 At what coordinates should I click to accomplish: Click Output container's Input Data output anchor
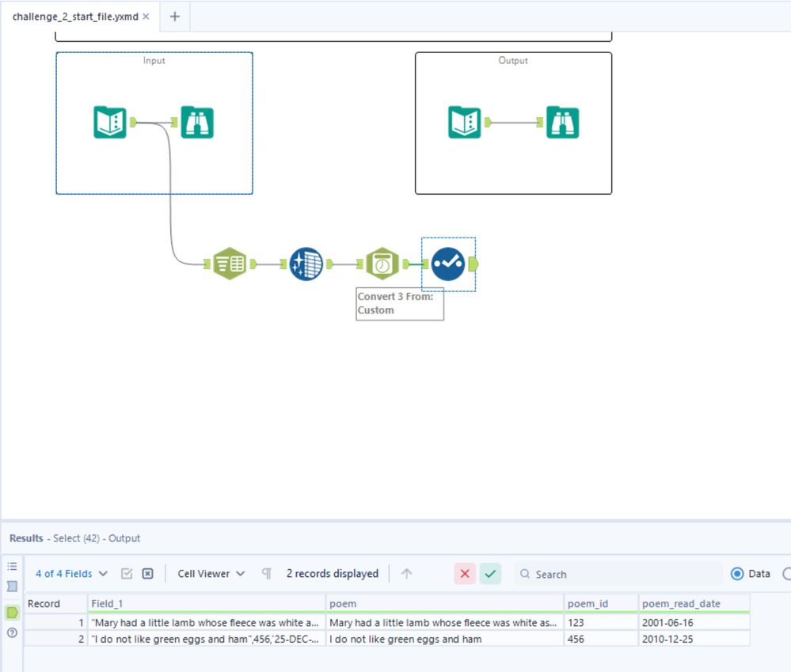coord(488,122)
